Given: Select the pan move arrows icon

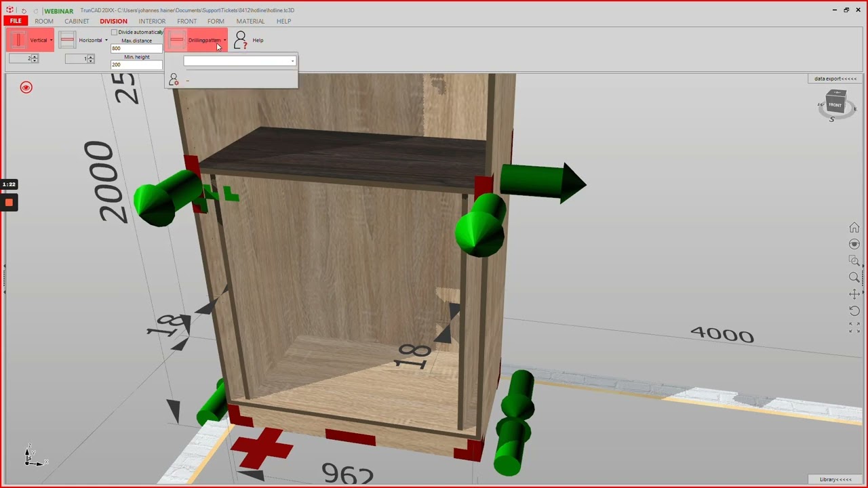Looking at the screenshot, I should (854, 294).
